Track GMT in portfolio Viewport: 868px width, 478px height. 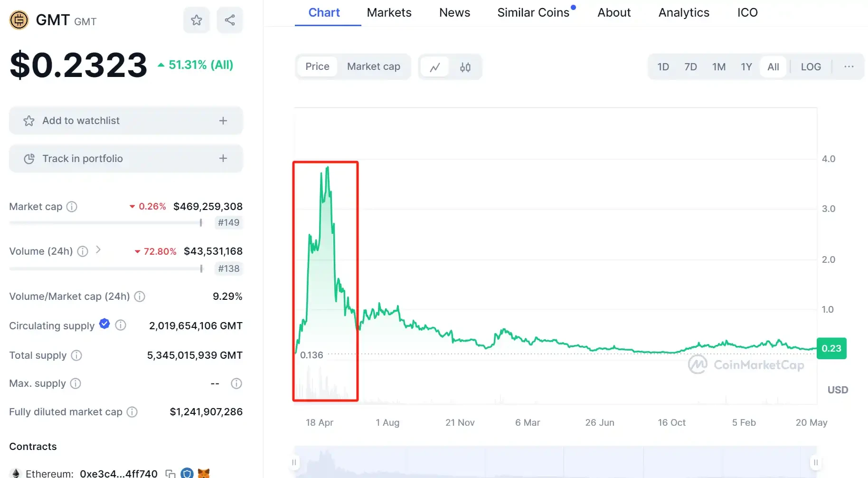click(x=125, y=158)
